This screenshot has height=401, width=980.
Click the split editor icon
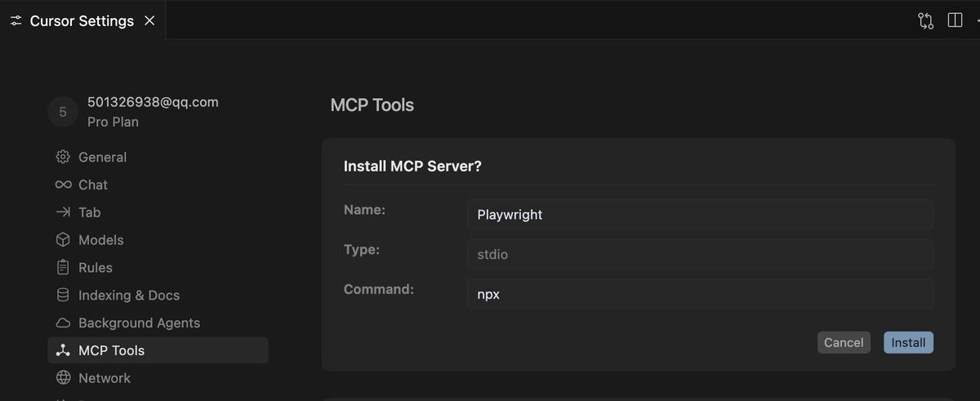[x=955, y=20]
